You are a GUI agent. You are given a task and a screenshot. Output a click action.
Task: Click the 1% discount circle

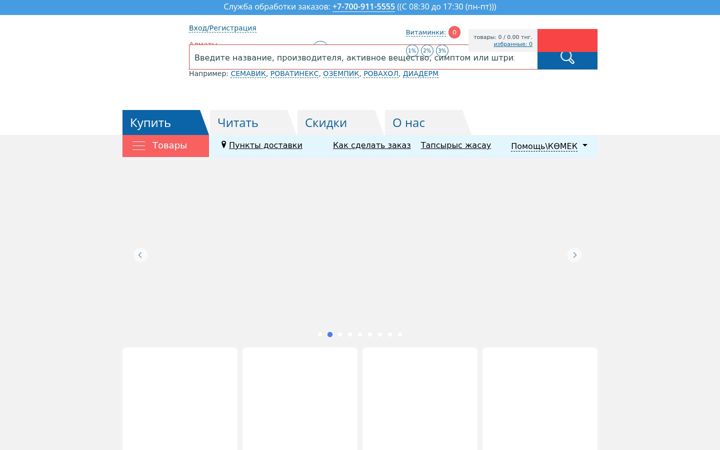click(x=412, y=51)
